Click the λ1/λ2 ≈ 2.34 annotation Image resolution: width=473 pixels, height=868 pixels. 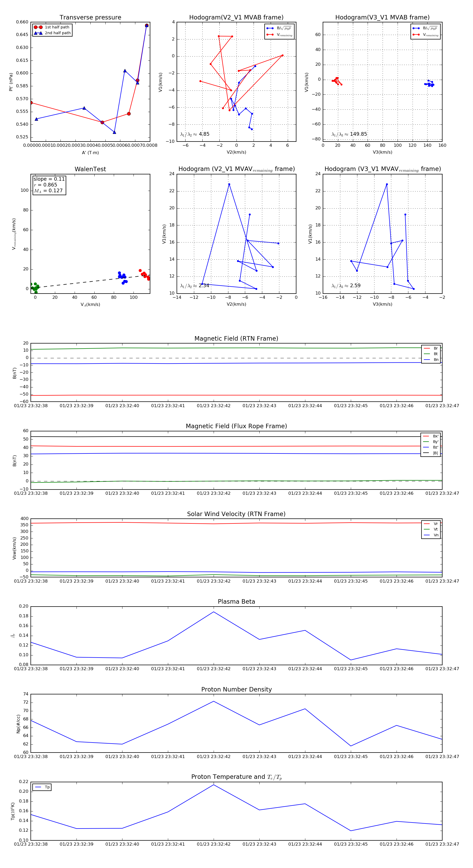(x=194, y=286)
